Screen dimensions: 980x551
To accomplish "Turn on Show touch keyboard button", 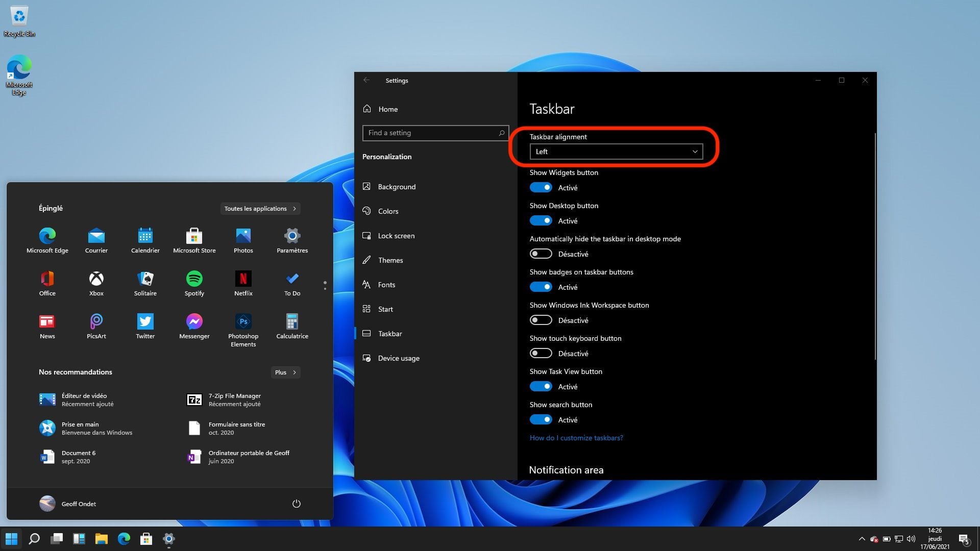I will tap(541, 354).
